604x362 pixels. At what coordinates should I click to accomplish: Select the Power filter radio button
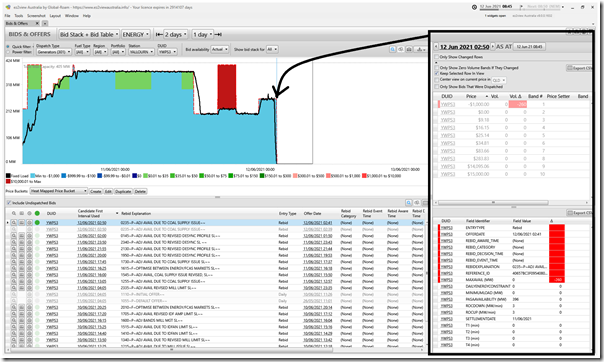[8, 52]
